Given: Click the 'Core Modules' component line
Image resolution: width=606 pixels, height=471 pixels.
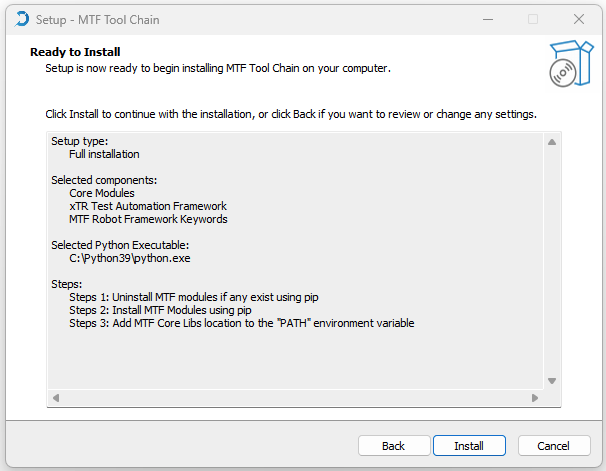Looking at the screenshot, I should [101, 193].
